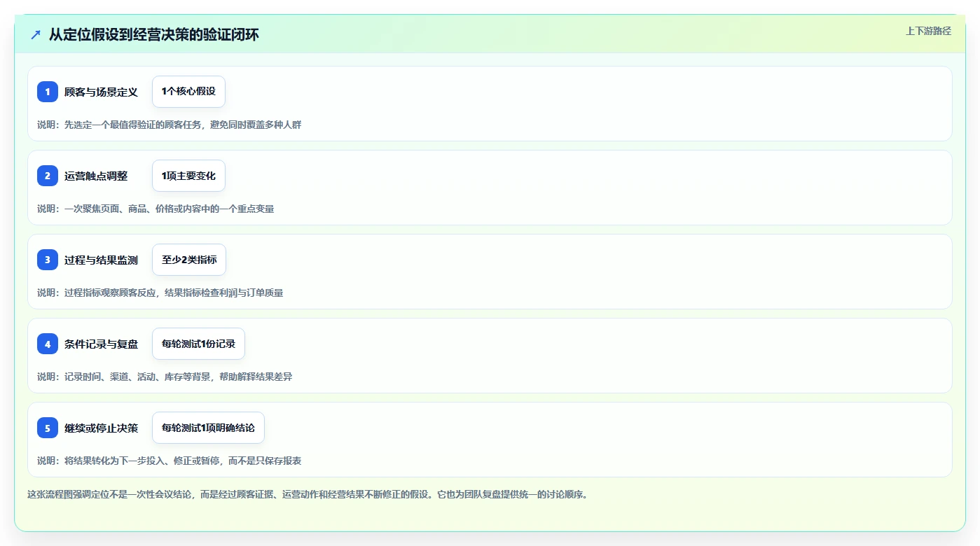
Task: Select the 每轮测试1项明确结论 tag
Action: pos(208,428)
